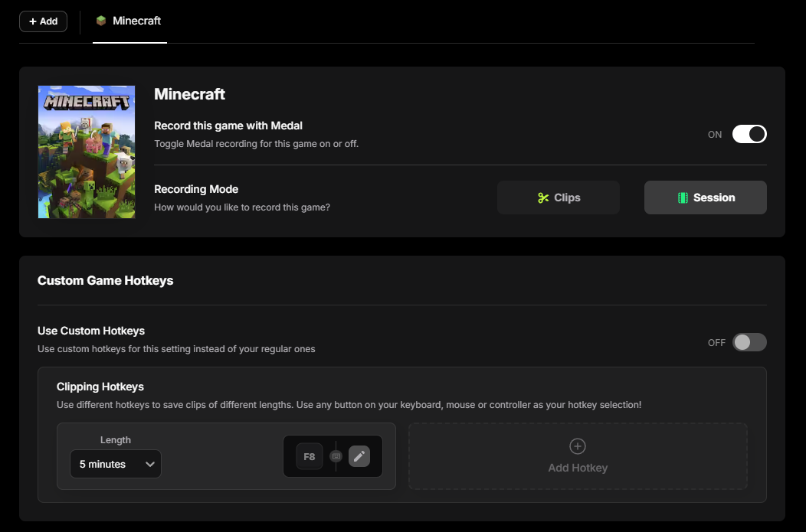806x532 pixels.
Task: Click 'Toggle Medal recording for this game' description
Action: tap(257, 144)
